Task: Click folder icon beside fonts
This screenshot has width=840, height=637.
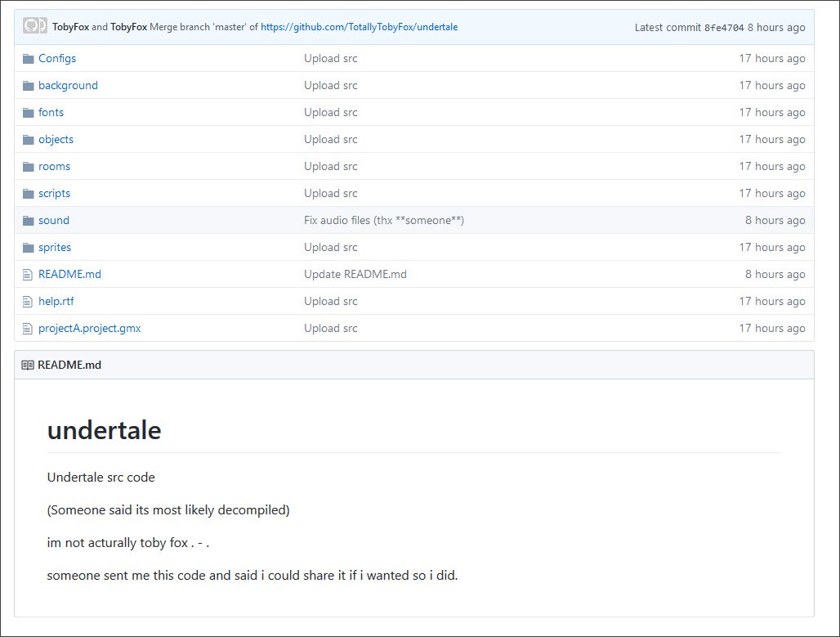Action: [29, 113]
